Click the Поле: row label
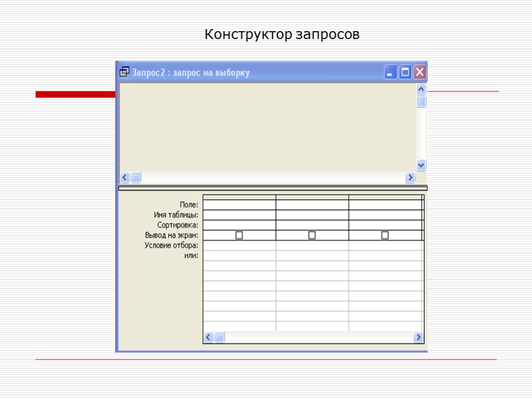Image resolution: width=532 pixels, height=399 pixels. pyautogui.click(x=189, y=205)
